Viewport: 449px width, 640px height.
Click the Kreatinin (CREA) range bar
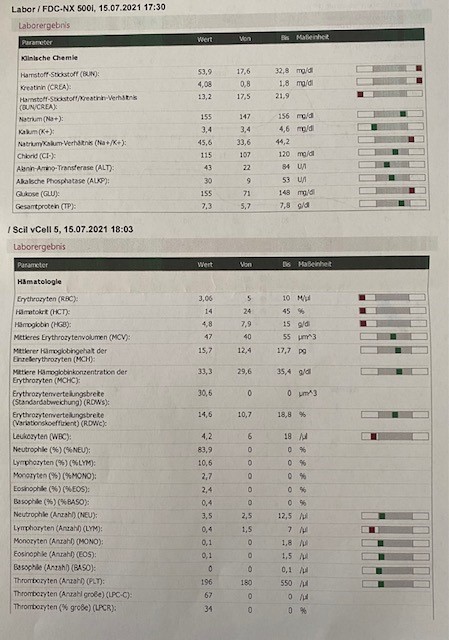tap(389, 81)
